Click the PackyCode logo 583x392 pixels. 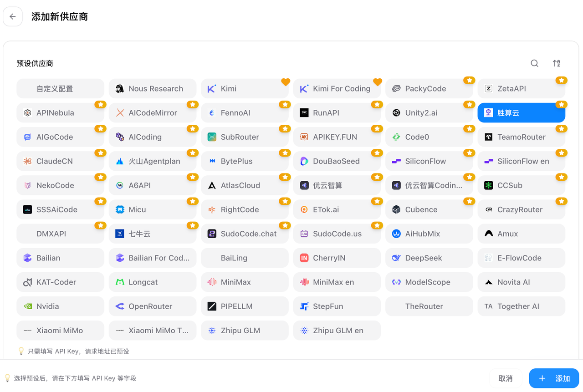click(396, 89)
